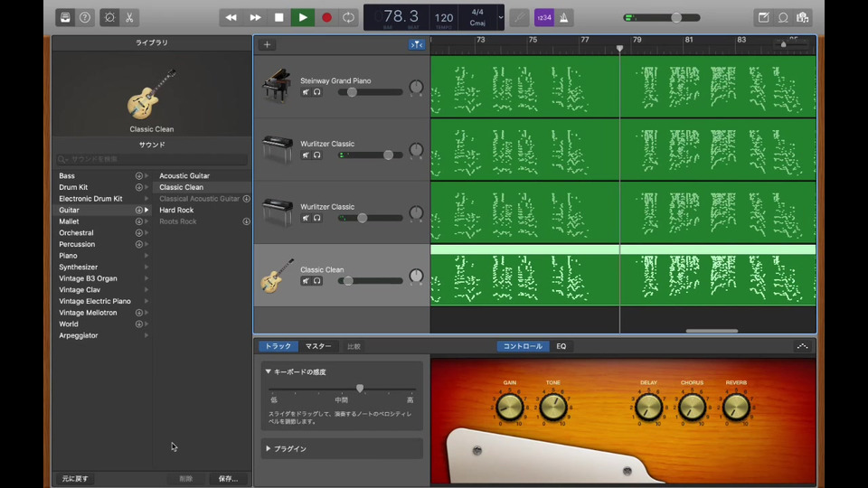The width and height of the screenshot is (868, 488).
Task: Solo the Steinway Grand Piano track
Action: (x=317, y=92)
